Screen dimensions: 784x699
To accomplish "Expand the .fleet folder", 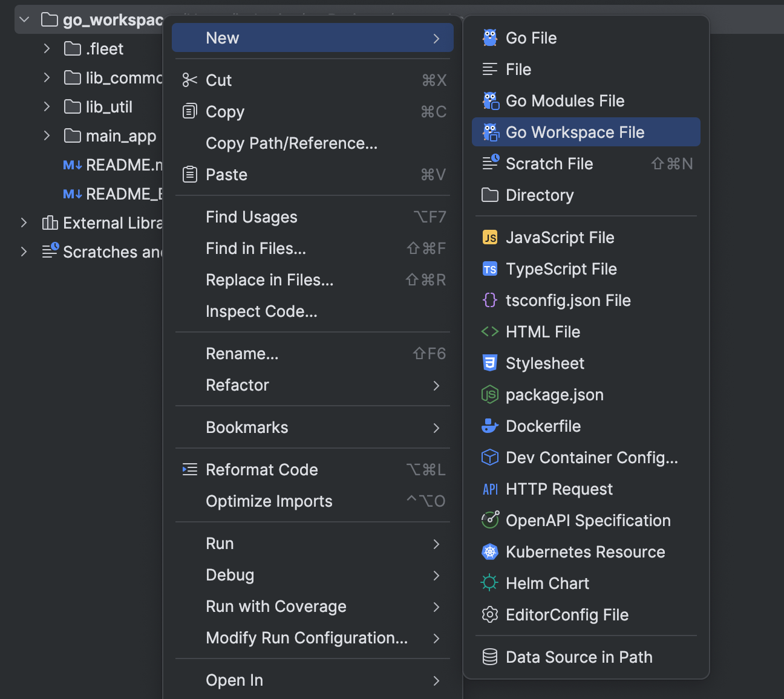I will [47, 48].
